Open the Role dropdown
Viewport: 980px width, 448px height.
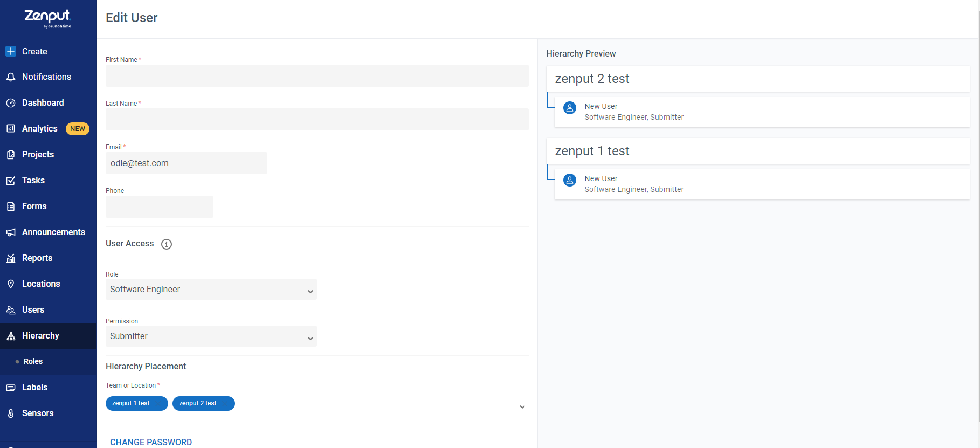(x=211, y=290)
